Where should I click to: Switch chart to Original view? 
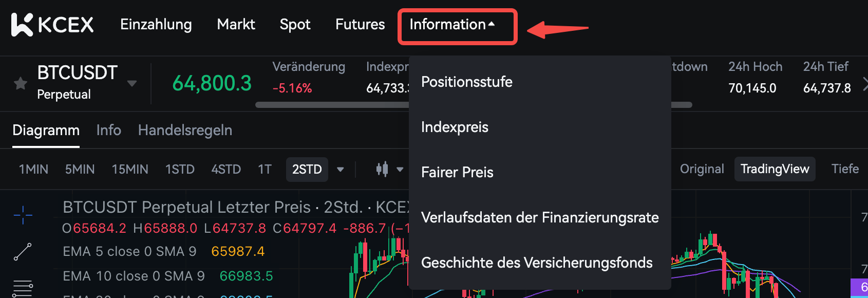(702, 169)
